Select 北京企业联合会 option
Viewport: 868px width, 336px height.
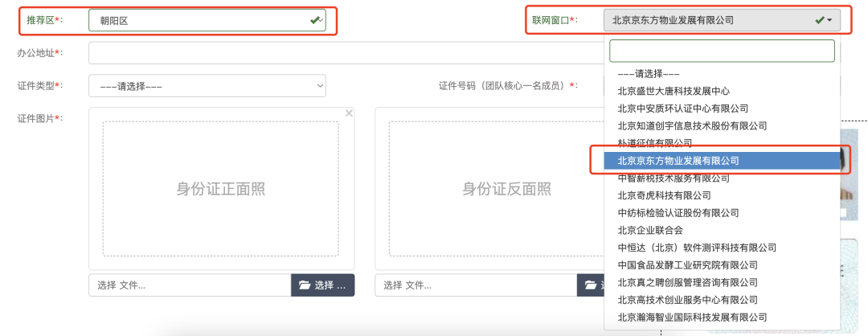pos(722,230)
